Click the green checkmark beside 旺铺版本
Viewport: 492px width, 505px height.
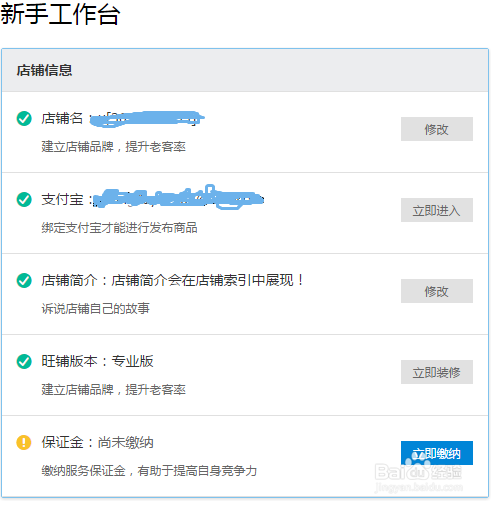click(x=24, y=361)
